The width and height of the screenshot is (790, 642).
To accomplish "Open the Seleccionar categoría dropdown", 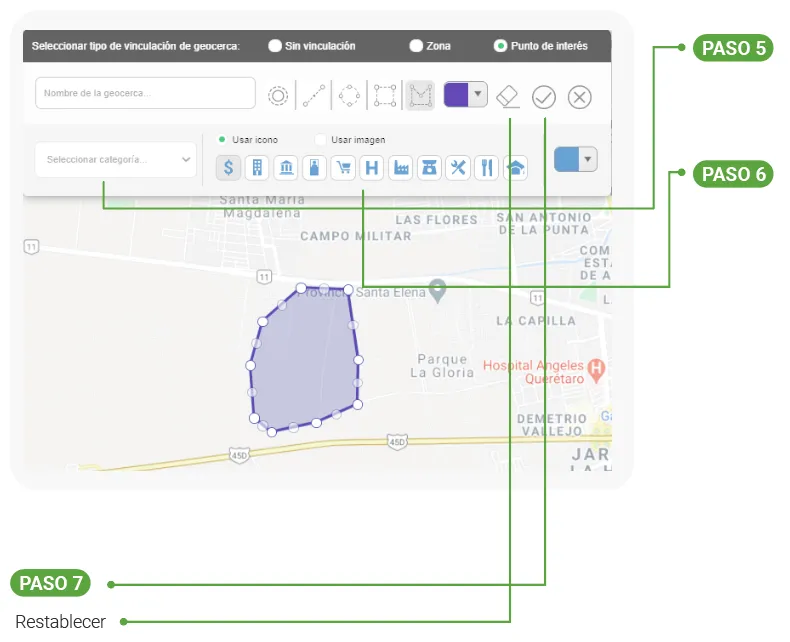I will (x=115, y=159).
